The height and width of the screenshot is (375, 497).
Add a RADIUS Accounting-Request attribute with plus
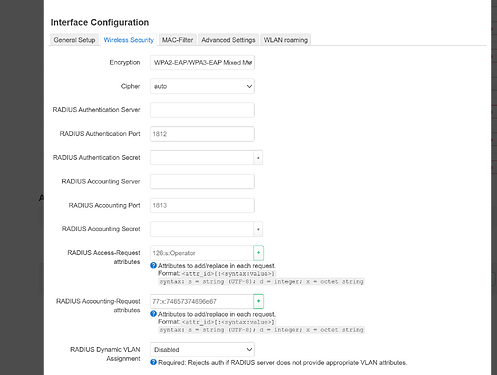coord(258,301)
